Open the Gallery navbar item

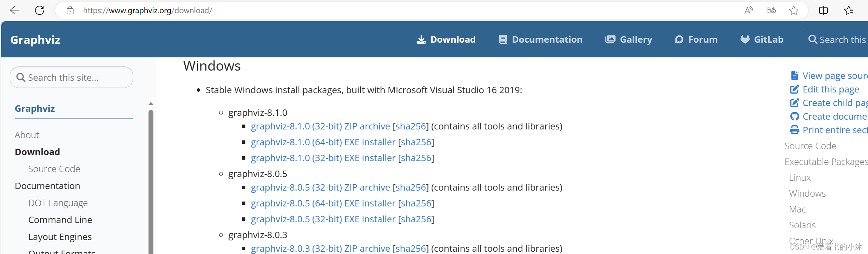pos(629,39)
